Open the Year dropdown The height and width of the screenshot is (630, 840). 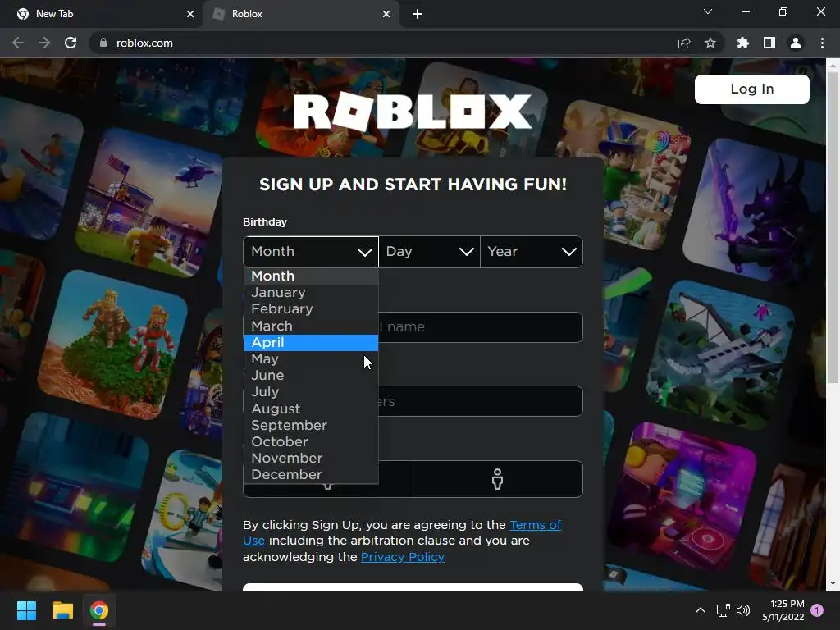click(x=532, y=251)
